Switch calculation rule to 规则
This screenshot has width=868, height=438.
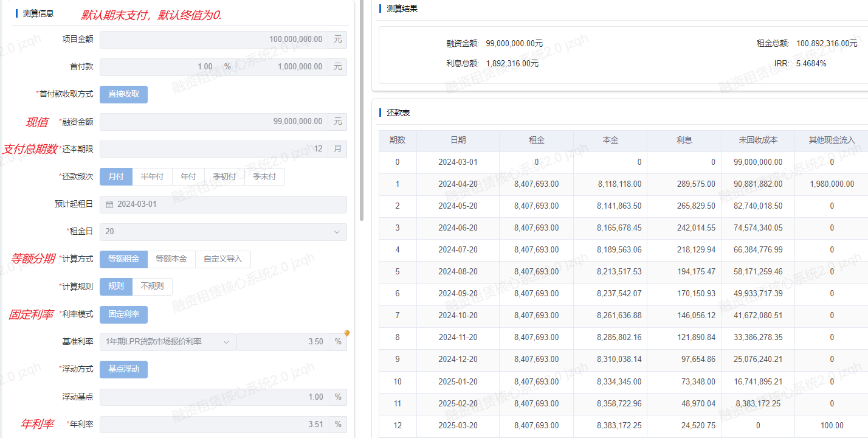116,287
